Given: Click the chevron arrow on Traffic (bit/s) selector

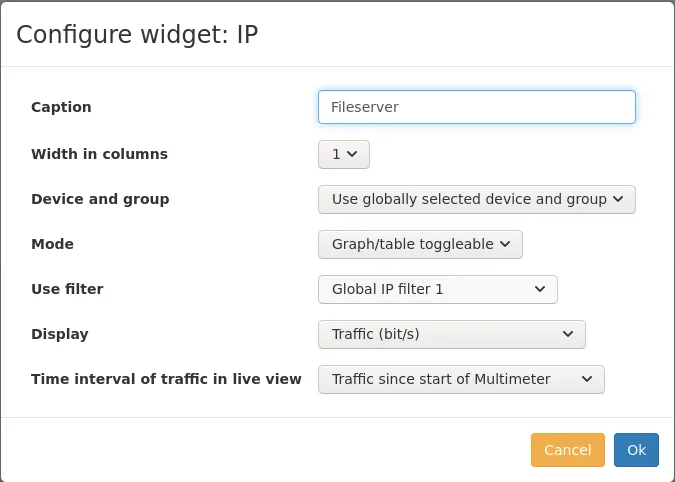Looking at the screenshot, I should (x=568, y=334).
